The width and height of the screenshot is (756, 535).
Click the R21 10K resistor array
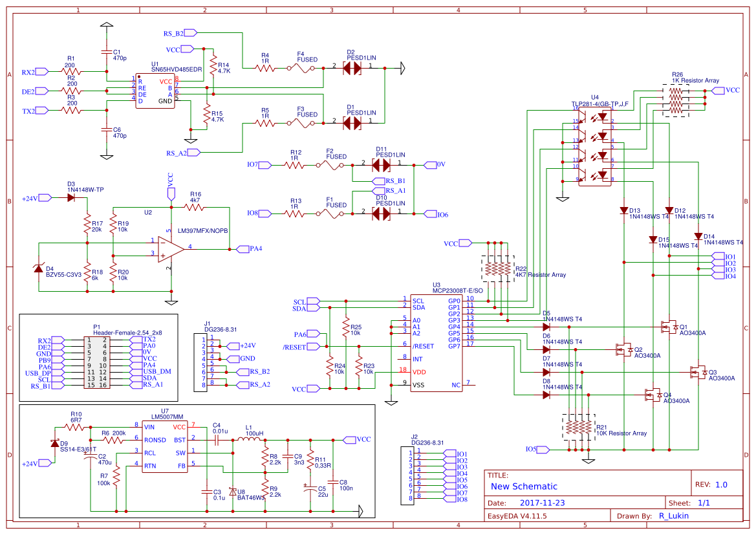(578, 427)
